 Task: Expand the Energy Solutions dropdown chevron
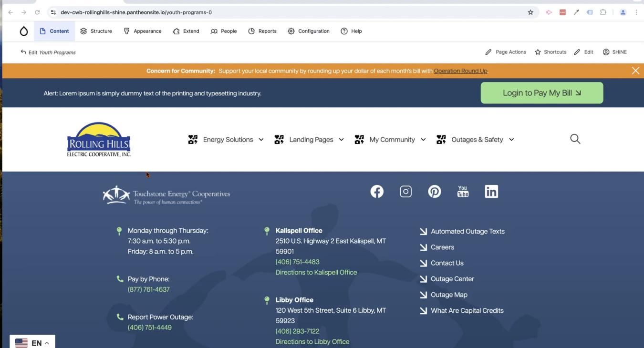[x=261, y=140]
